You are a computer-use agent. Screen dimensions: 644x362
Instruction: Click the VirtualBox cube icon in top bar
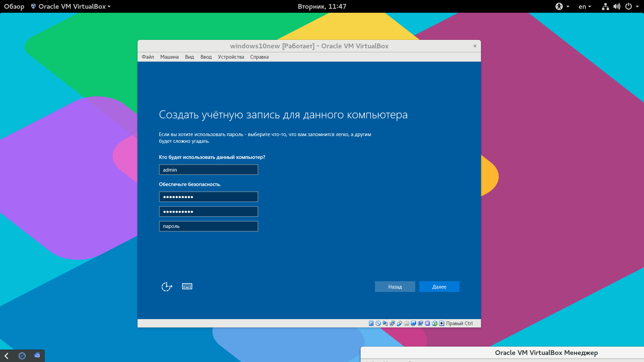pos(33,6)
